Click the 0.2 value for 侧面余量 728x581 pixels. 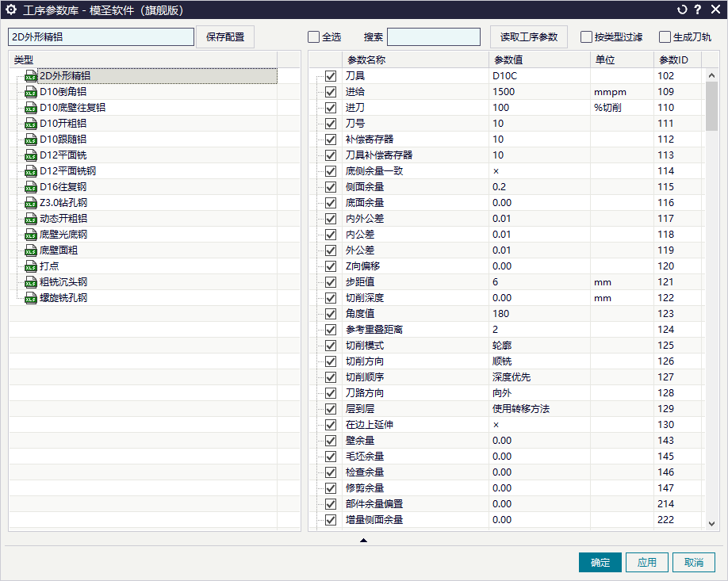click(x=499, y=187)
